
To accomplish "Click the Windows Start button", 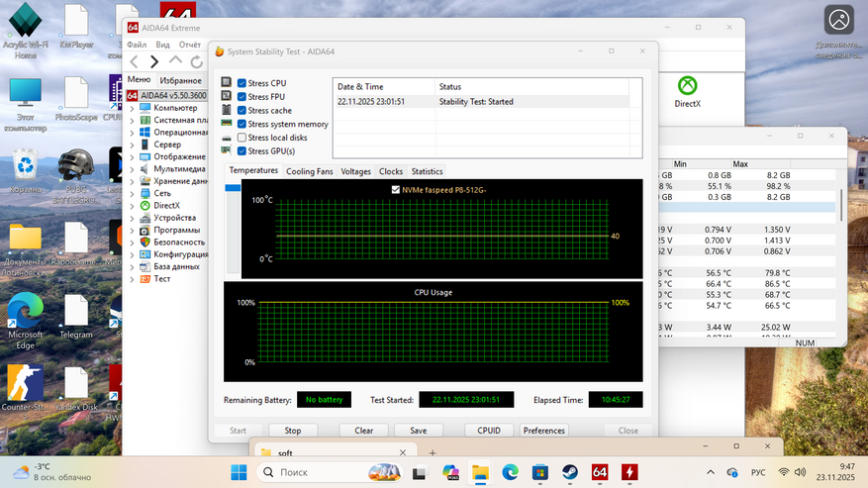I will (x=239, y=472).
